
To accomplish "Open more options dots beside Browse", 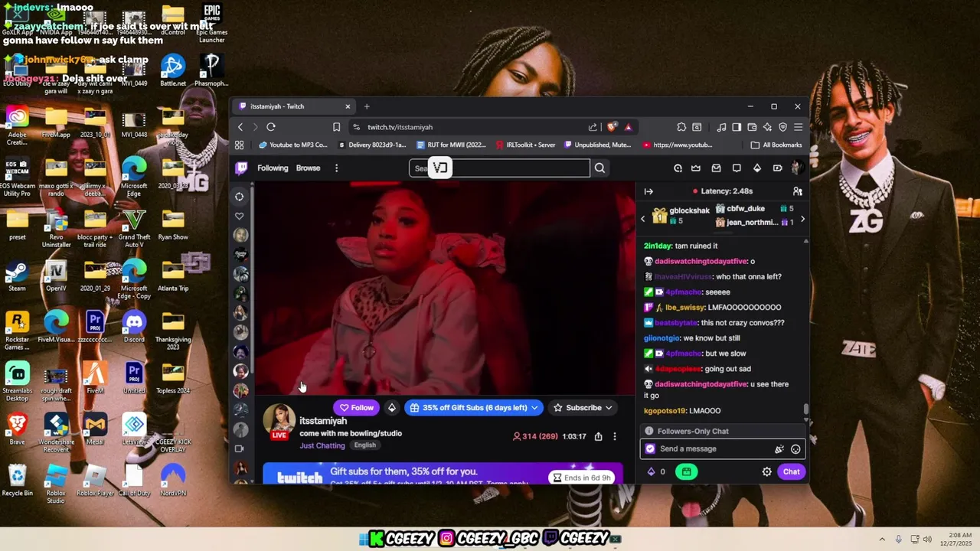I will [336, 168].
